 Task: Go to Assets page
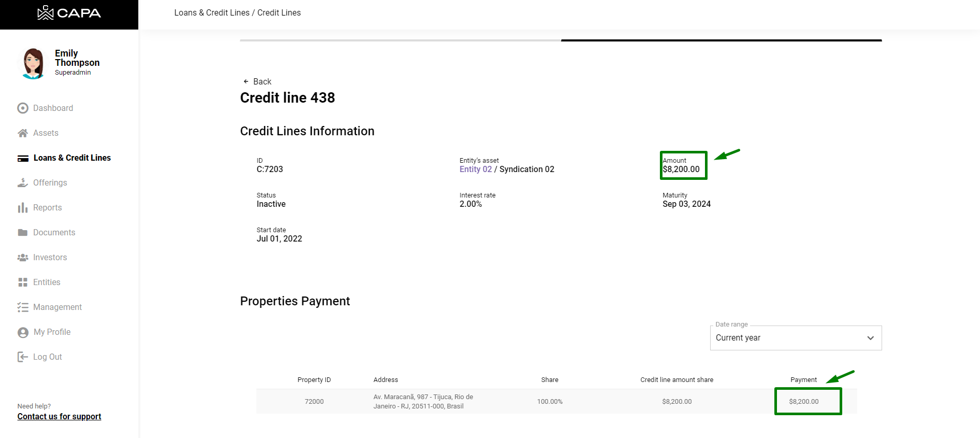(x=46, y=133)
